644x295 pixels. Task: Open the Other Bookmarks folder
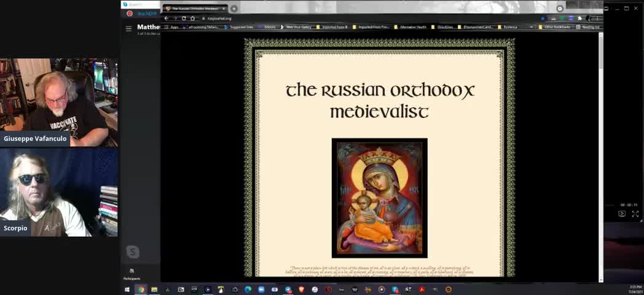click(x=555, y=27)
